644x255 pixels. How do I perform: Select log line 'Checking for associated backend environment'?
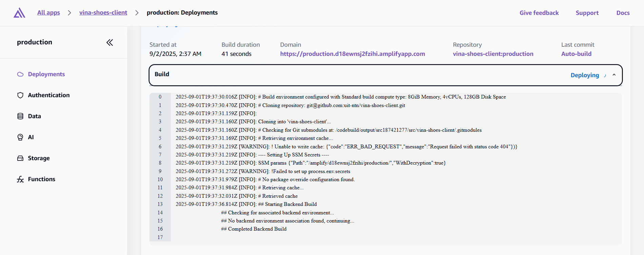coord(278,213)
